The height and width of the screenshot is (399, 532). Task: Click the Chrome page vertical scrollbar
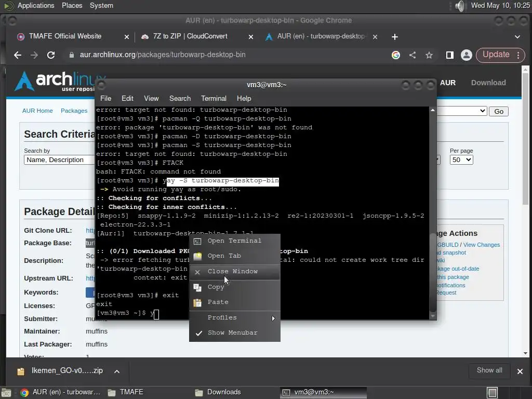click(525, 211)
